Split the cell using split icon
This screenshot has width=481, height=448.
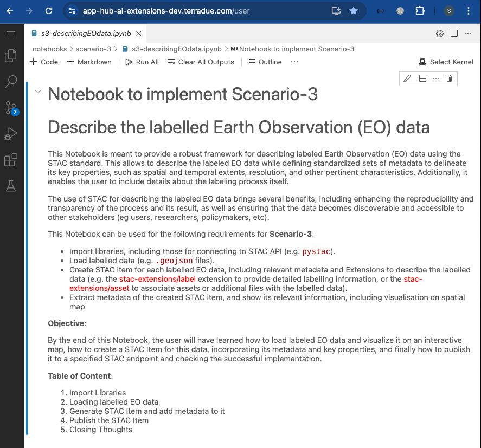(422, 79)
